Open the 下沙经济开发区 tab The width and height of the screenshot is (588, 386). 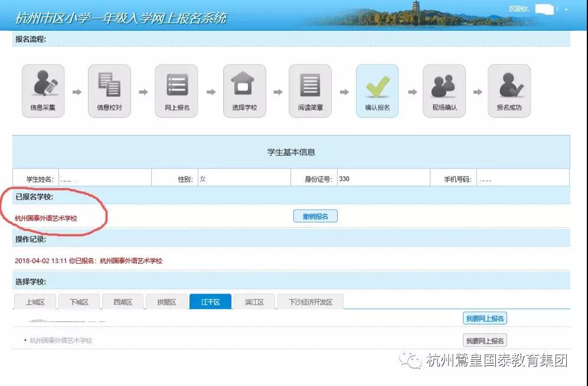310,302
